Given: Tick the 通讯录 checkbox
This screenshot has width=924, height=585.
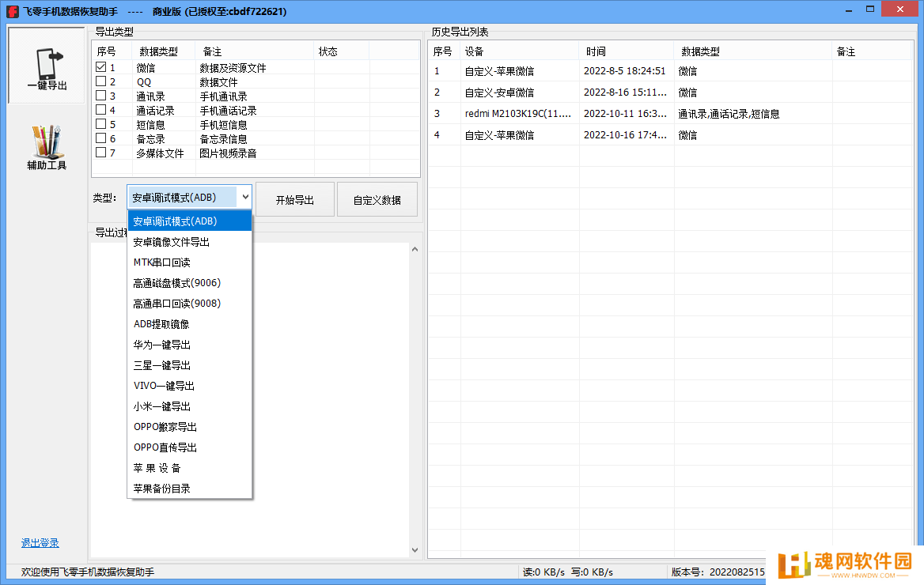Looking at the screenshot, I should click(100, 96).
